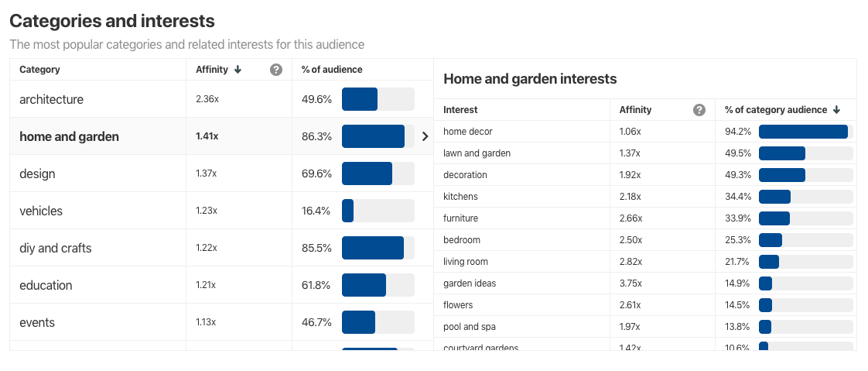The image size is (868, 371).
Task: Click the % of category audience sort arrow
Action: coord(836,110)
